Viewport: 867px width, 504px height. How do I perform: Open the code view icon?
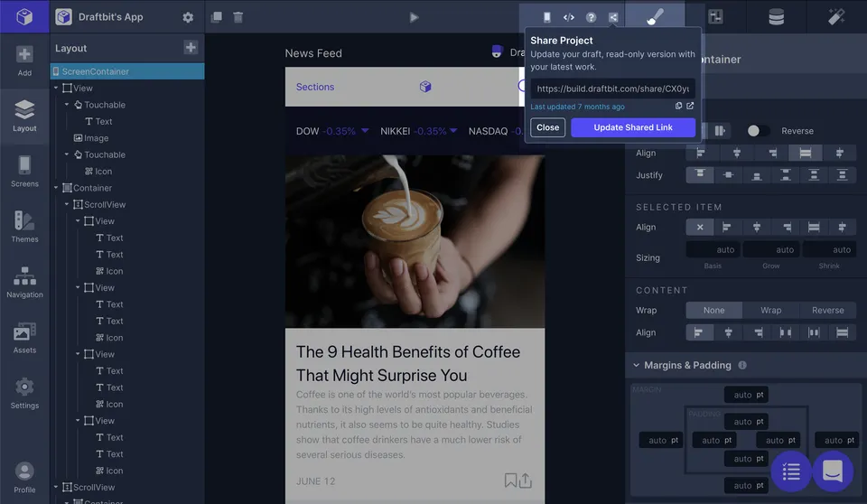click(x=568, y=17)
